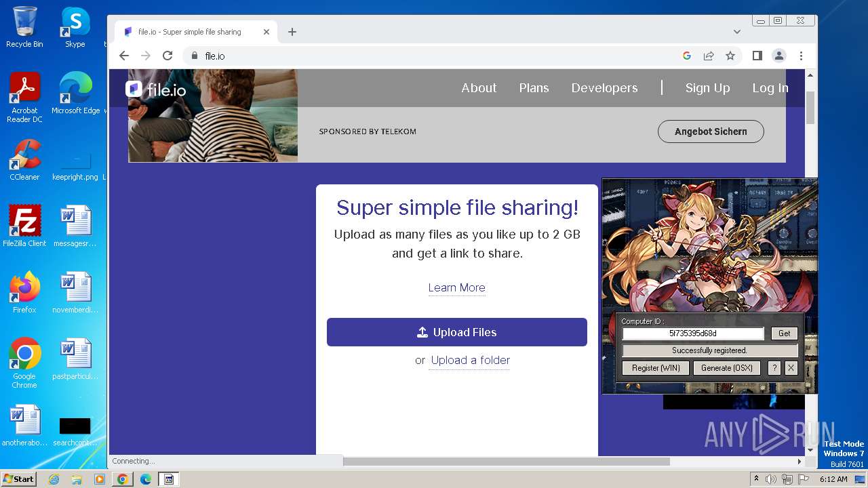Viewport: 868px width, 488px height.
Task: Open Action Center flag icon
Action: (x=803, y=479)
